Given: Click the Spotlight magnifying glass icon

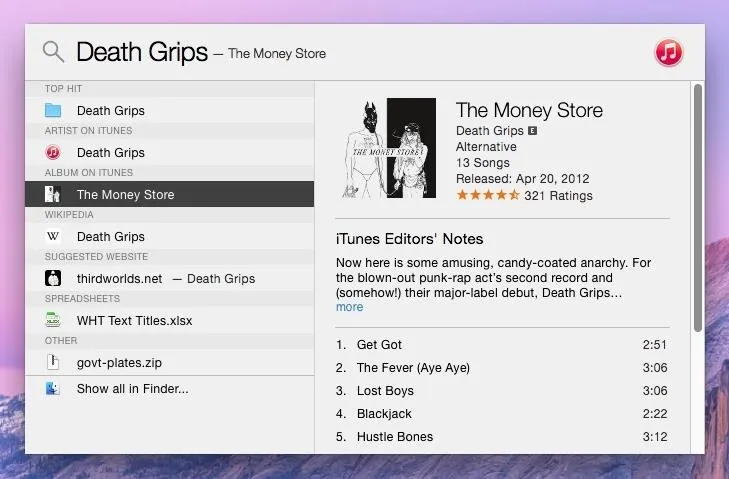Looking at the screenshot, I should click(x=53, y=51).
